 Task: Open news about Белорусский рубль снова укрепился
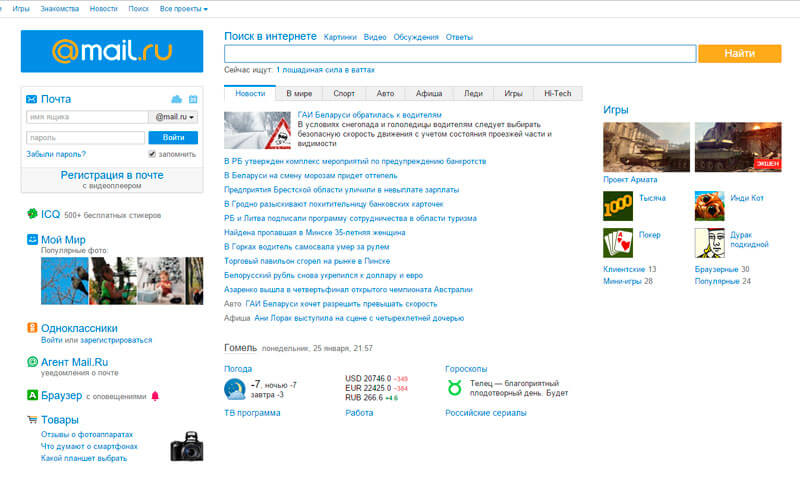[x=323, y=275]
